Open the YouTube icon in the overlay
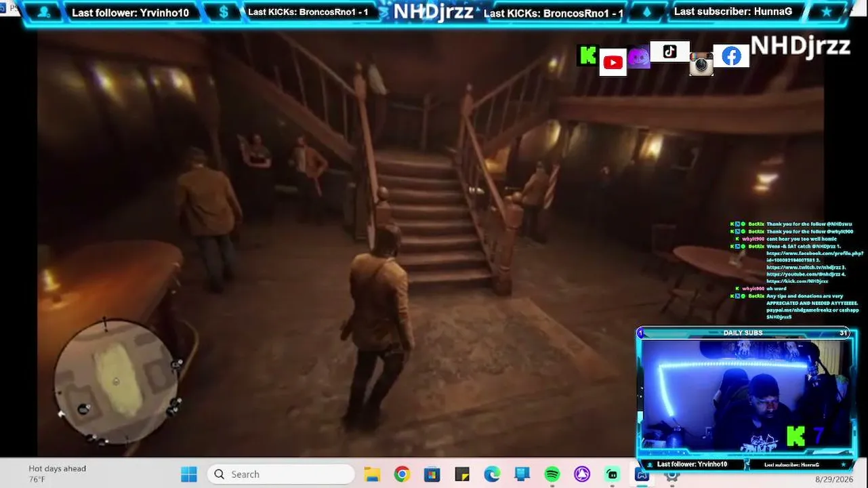This screenshot has height=488, width=868. point(613,62)
